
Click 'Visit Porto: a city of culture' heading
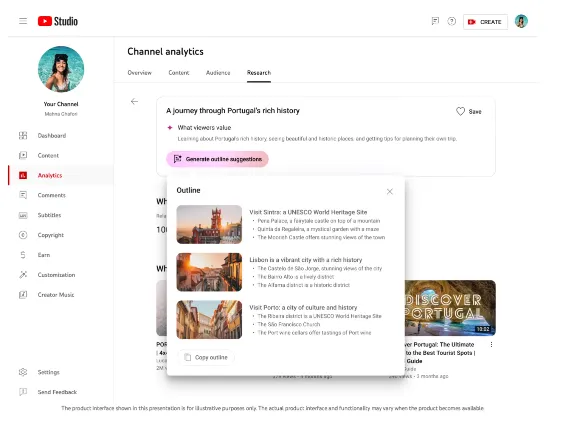click(x=303, y=308)
